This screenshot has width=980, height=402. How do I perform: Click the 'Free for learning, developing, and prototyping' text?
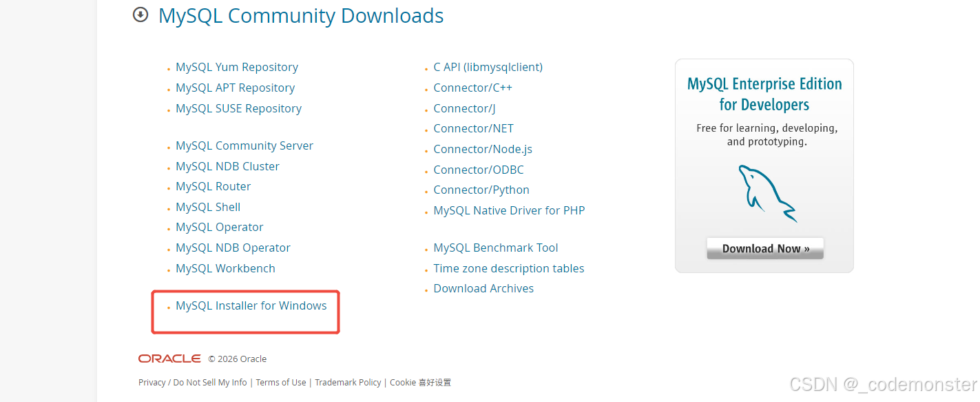click(x=767, y=135)
